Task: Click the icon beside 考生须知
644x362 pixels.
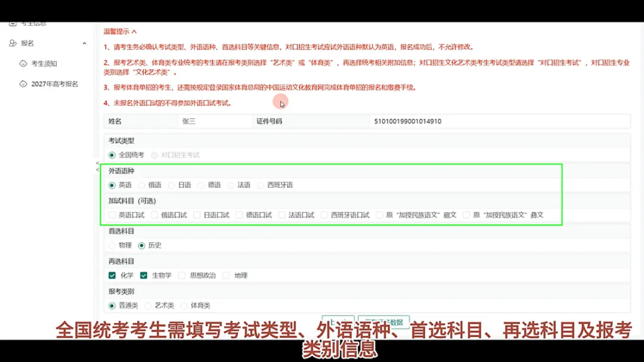Action: click(x=23, y=64)
